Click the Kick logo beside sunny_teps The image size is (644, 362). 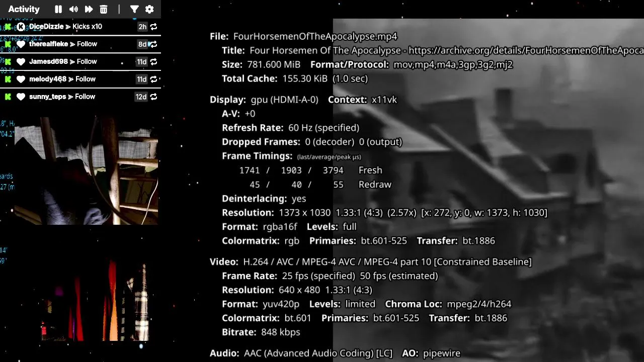pos(8,97)
